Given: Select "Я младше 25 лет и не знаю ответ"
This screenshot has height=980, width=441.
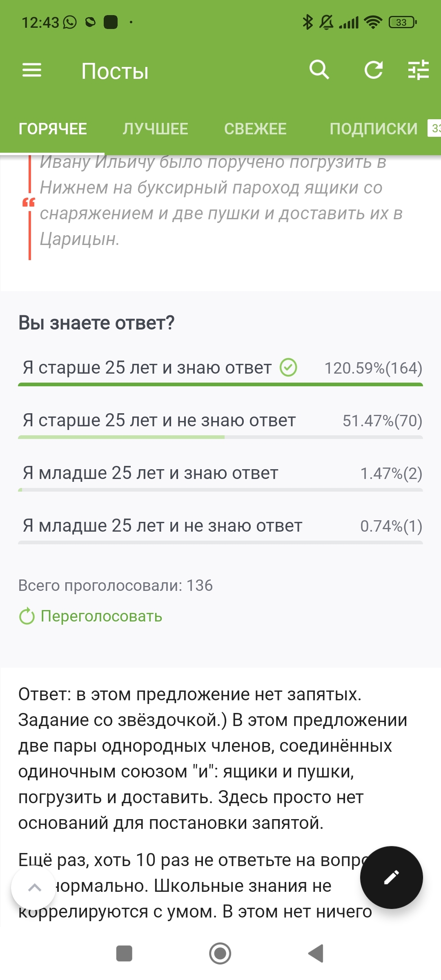Looking at the screenshot, I should click(x=163, y=526).
